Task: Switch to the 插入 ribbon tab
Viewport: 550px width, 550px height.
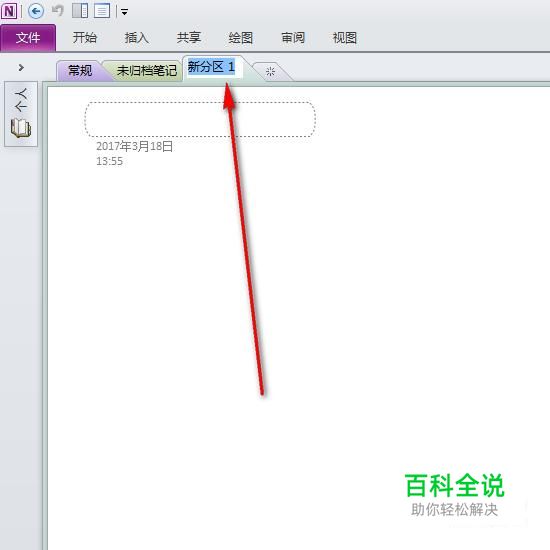Action: 136,38
